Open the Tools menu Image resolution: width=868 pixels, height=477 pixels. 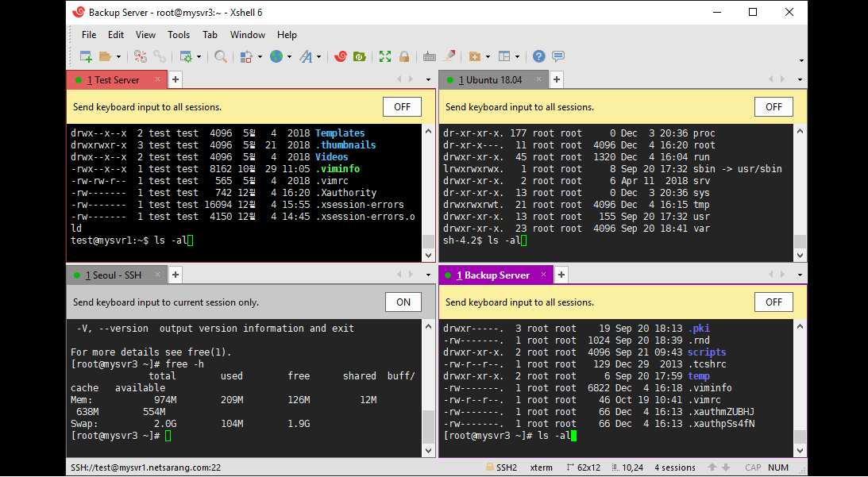pos(178,34)
